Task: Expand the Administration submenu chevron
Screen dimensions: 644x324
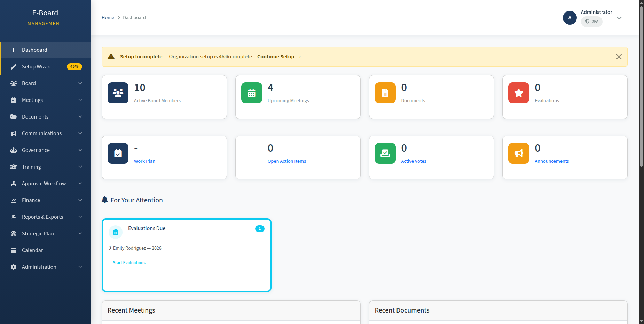Action: coord(80,267)
